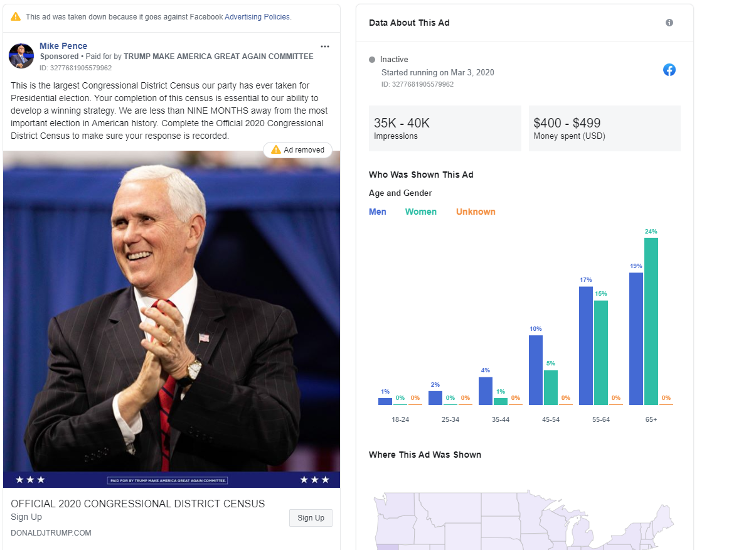Toggle the Women series in the chart legend
The width and height of the screenshot is (756, 550).
[420, 212]
